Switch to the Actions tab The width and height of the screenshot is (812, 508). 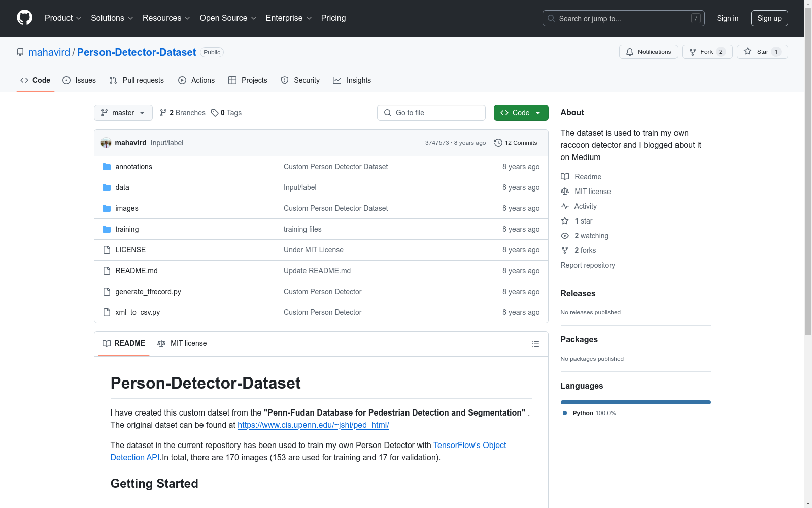[x=196, y=80]
